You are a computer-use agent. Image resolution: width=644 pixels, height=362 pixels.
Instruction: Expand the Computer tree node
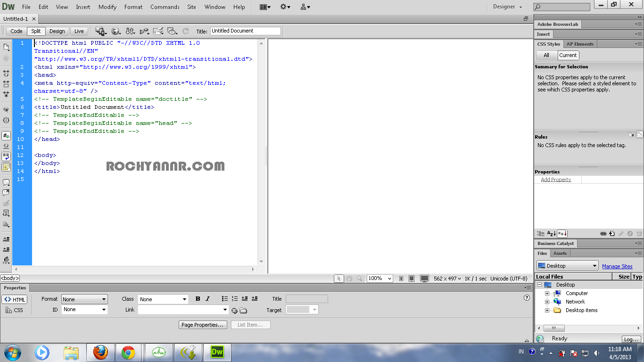pos(547,293)
